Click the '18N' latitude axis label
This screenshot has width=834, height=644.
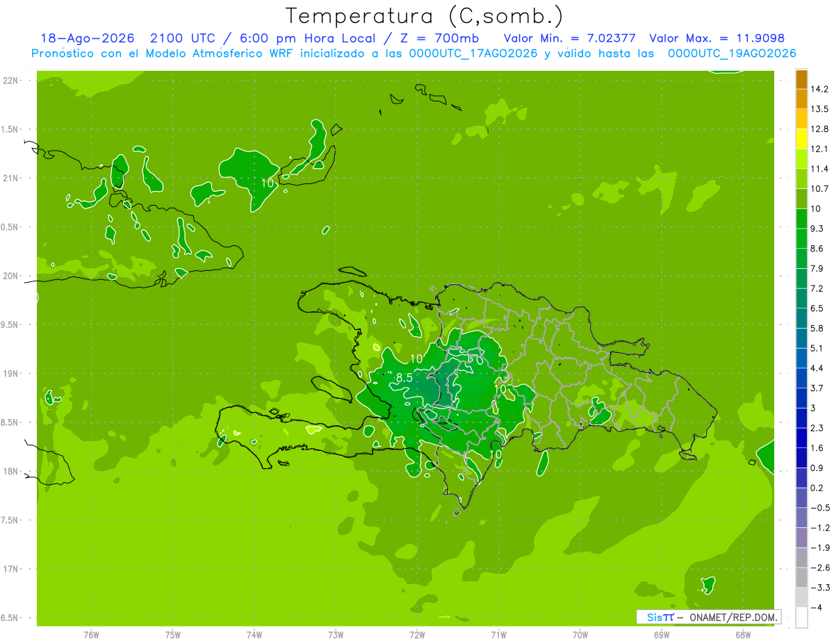click(10, 472)
